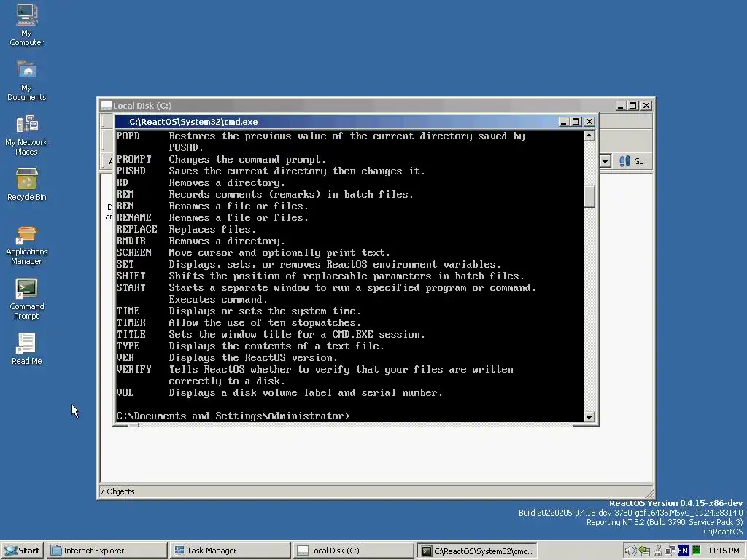Click the TYPE command text
Screen dimensions: 747x560
(128, 346)
